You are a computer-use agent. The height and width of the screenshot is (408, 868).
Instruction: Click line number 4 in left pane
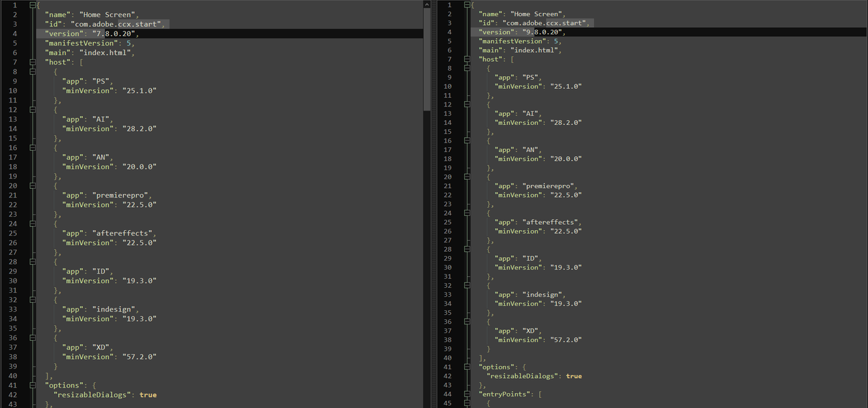tap(14, 34)
